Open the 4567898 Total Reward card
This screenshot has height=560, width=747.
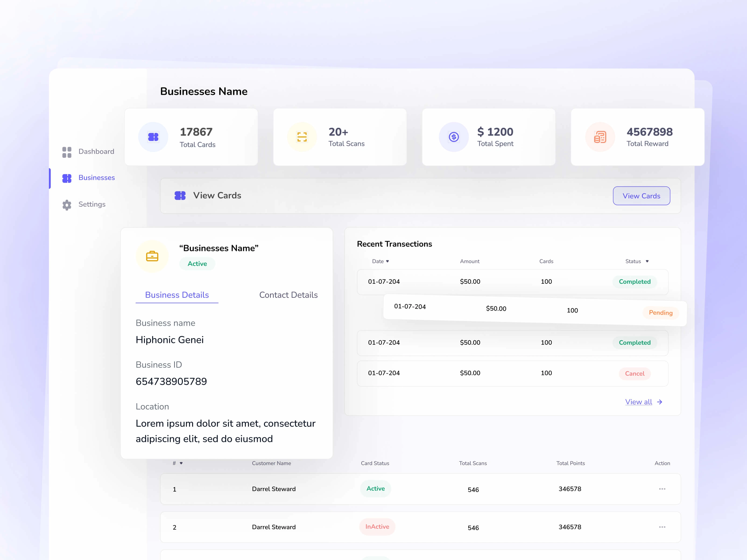[x=638, y=137]
